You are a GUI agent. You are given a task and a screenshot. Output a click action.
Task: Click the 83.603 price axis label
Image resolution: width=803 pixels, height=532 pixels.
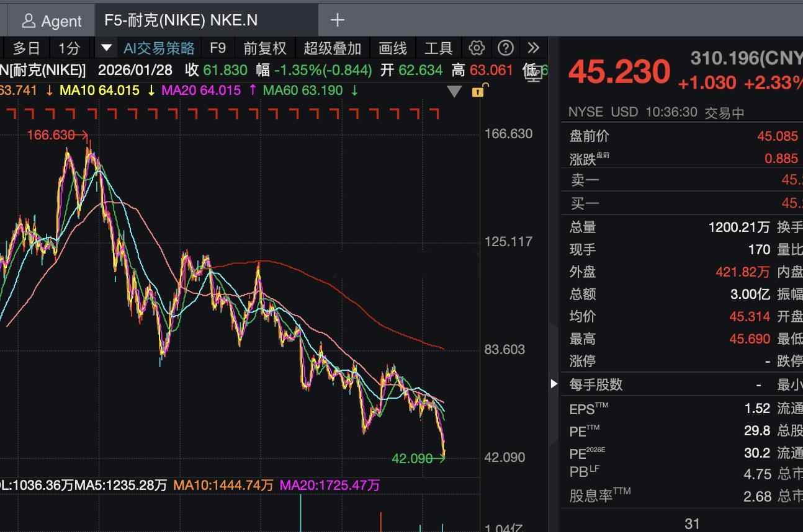pos(505,349)
